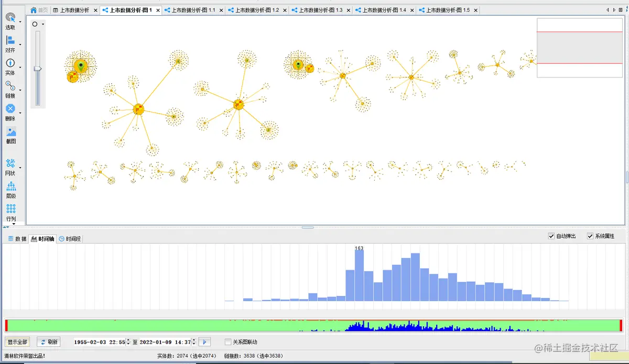Click the end date field 2022-01-09

coord(165,342)
